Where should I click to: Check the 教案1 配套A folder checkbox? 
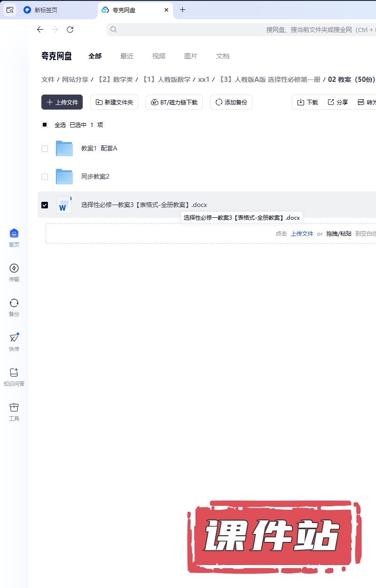pyautogui.click(x=45, y=149)
